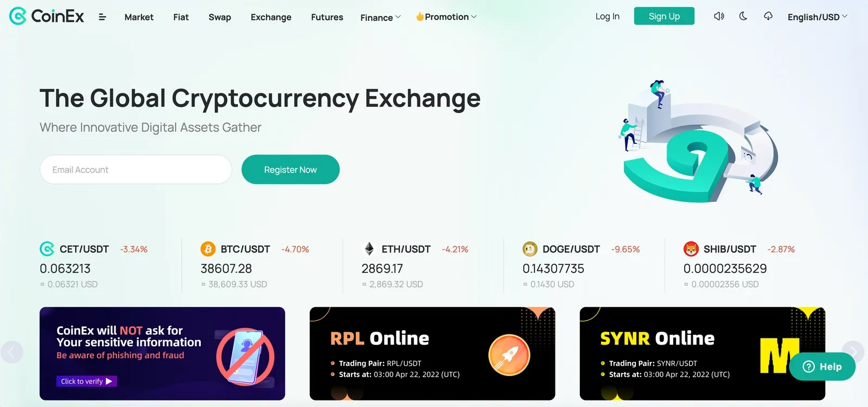
Task: Click the app download cloud icon
Action: (x=768, y=16)
